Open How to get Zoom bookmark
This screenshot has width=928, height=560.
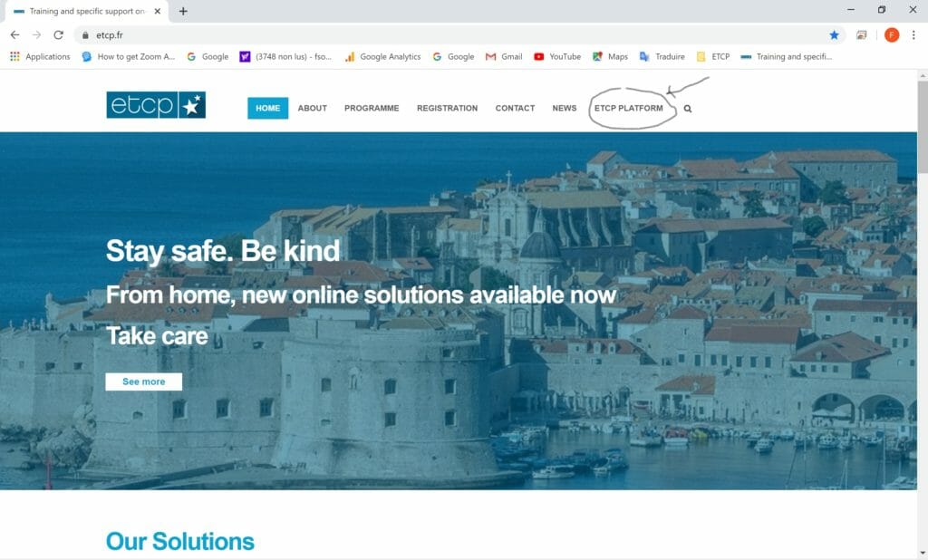pos(129,57)
